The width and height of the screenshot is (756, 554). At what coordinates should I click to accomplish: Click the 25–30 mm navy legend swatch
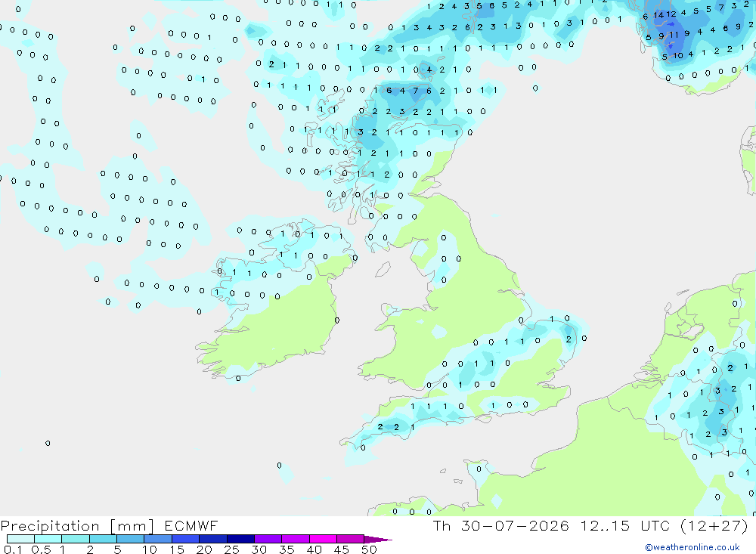click(x=240, y=539)
